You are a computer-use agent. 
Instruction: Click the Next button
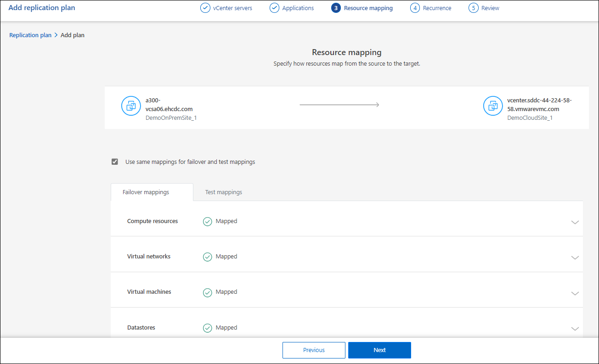click(379, 350)
